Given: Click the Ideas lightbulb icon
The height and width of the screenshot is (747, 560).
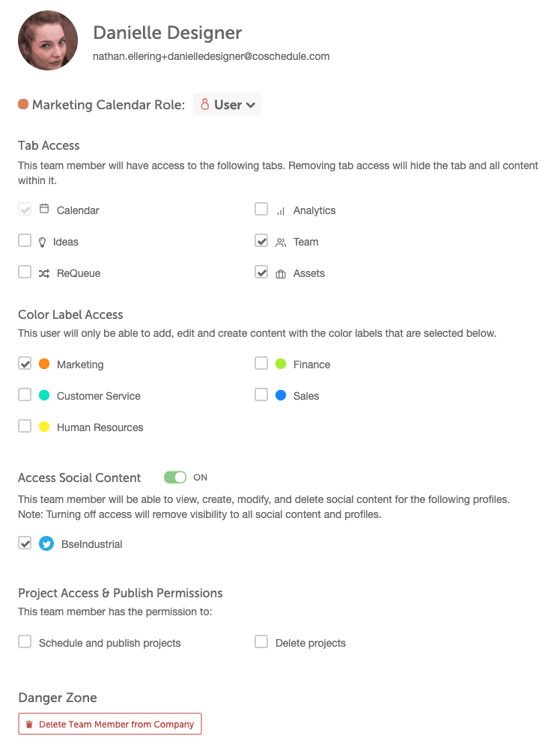Looking at the screenshot, I should click(43, 242).
